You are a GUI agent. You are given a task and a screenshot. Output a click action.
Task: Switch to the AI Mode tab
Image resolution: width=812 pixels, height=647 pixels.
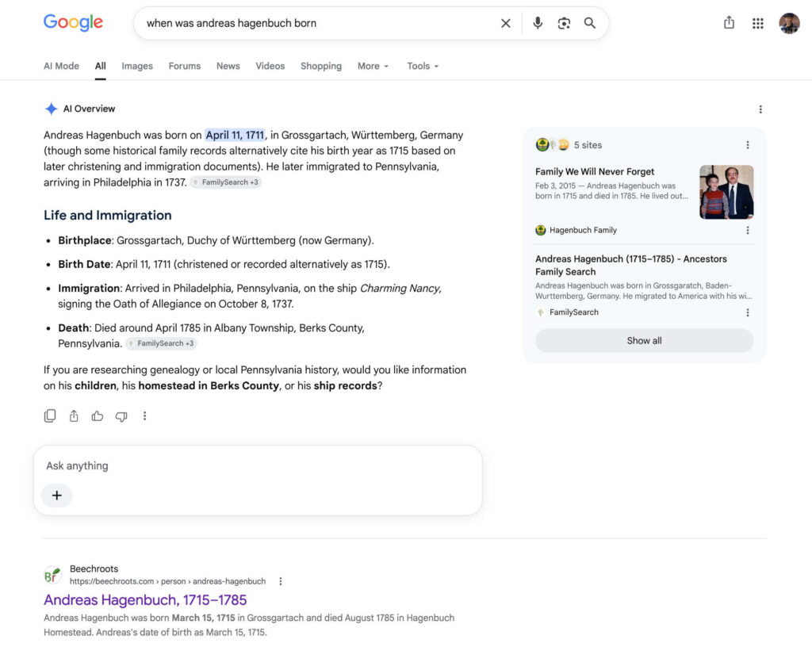(61, 67)
